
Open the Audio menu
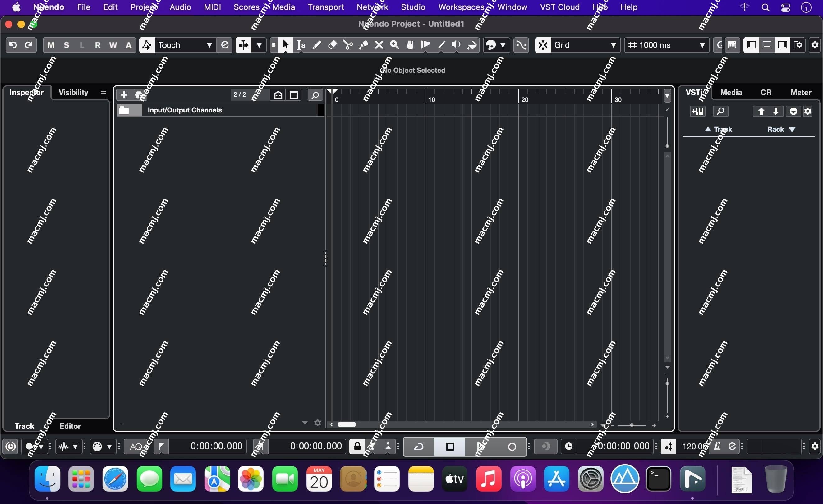[x=180, y=7]
